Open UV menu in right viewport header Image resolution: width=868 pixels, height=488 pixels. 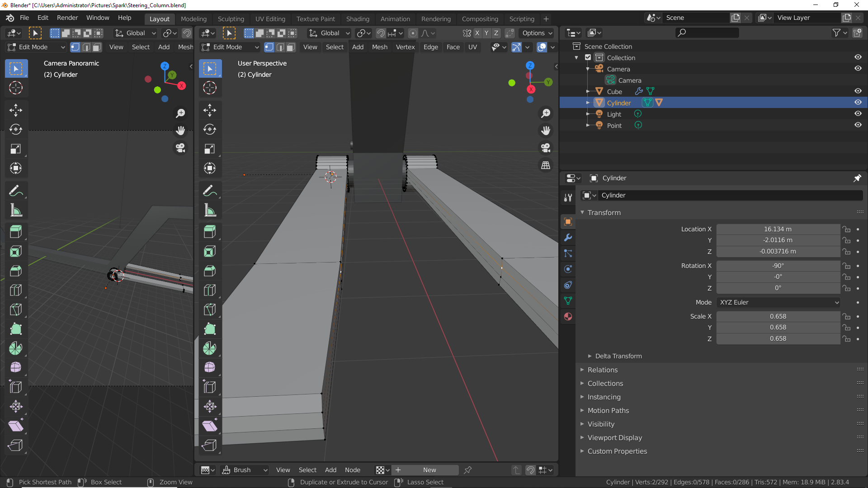pyautogui.click(x=472, y=47)
